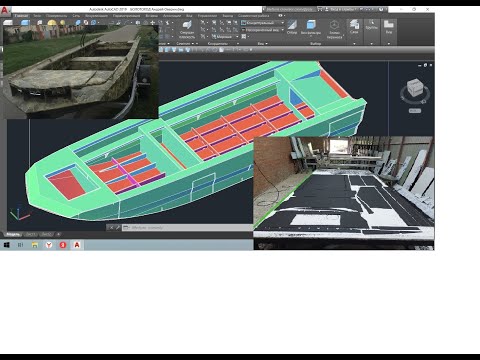
Task: Open the Annotate (Аннотации) ribbon tab
Action: pos(172,16)
